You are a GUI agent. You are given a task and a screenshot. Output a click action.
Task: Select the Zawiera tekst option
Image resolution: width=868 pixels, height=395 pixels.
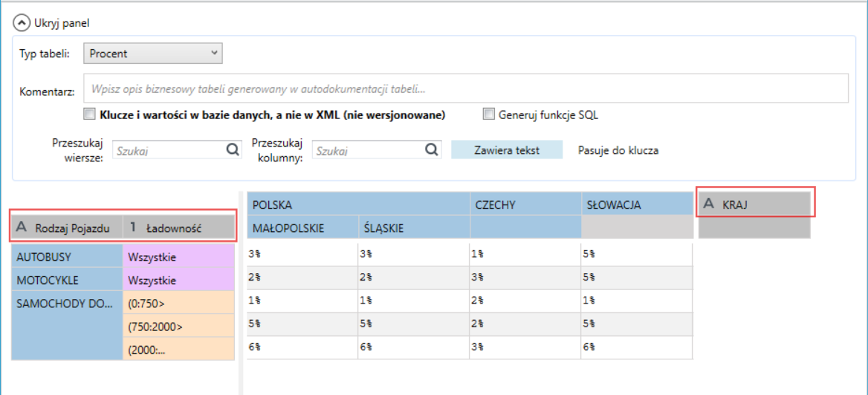tap(507, 150)
